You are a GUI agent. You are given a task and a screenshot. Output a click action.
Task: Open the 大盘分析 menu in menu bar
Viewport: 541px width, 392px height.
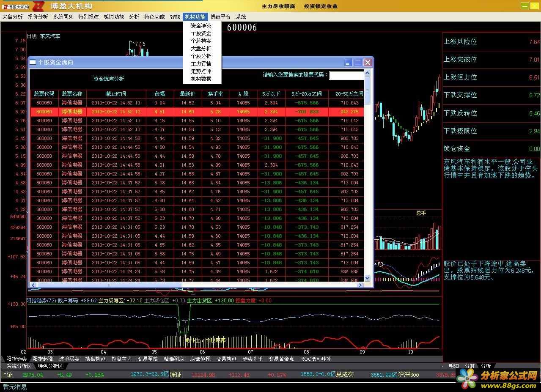click(13, 17)
